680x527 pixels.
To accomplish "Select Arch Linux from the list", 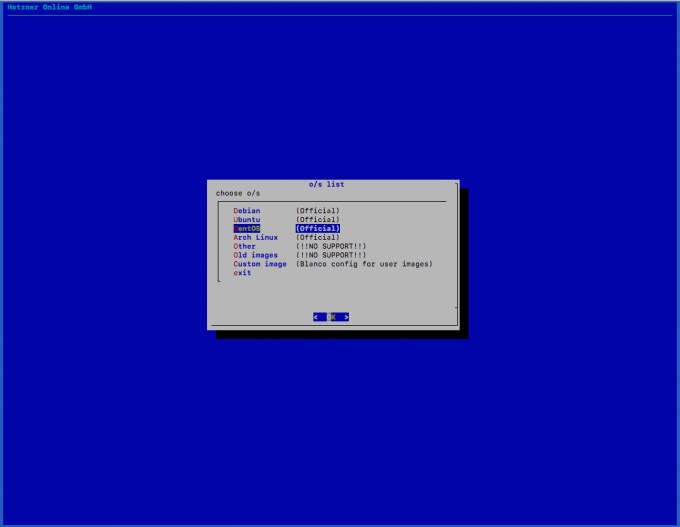I will coord(256,238).
